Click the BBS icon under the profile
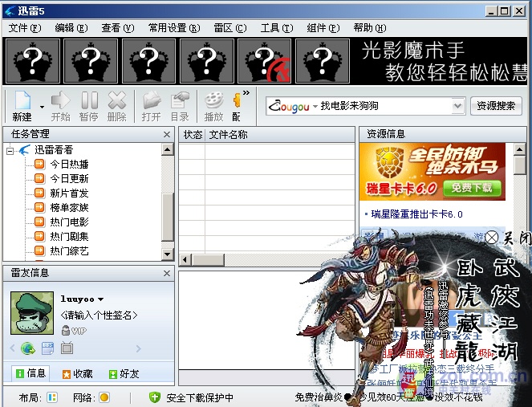Image resolution: width=532 pixels, height=407 pixels. point(47,348)
